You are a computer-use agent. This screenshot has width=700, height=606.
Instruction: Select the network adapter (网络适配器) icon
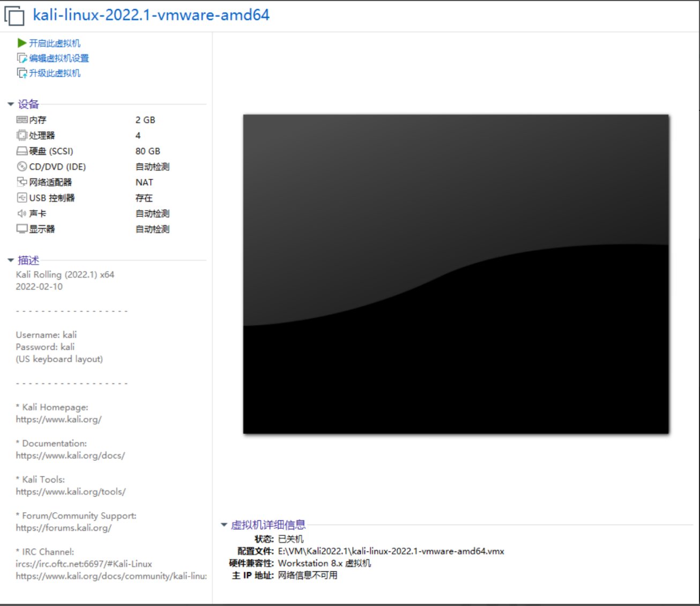pyautogui.click(x=21, y=182)
